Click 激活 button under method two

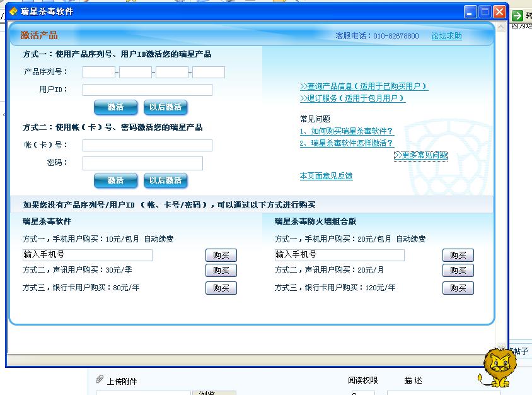[116, 180]
